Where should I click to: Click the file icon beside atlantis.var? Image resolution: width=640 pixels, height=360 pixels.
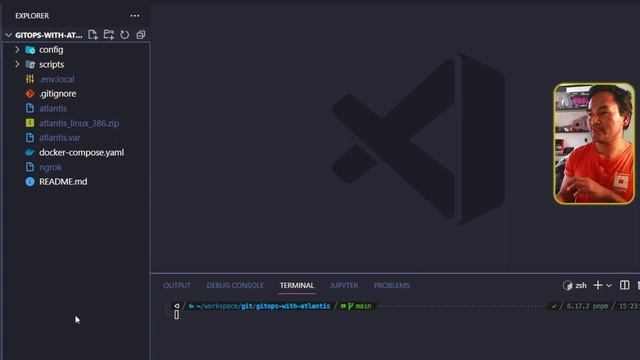click(30, 138)
